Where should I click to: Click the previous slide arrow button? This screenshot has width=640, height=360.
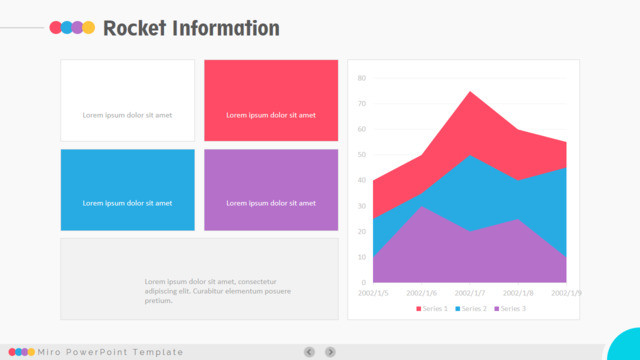(x=309, y=352)
